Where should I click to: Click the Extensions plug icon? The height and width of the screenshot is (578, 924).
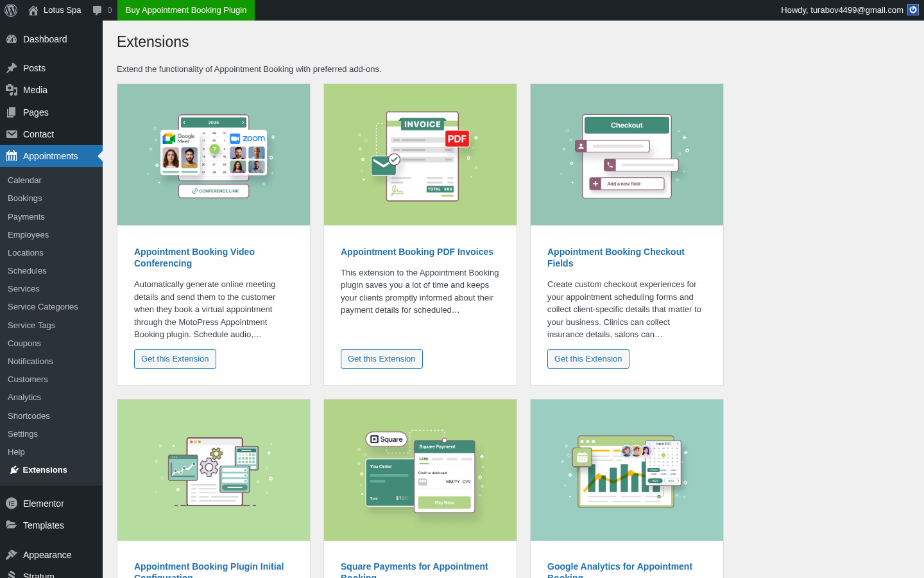click(x=14, y=470)
